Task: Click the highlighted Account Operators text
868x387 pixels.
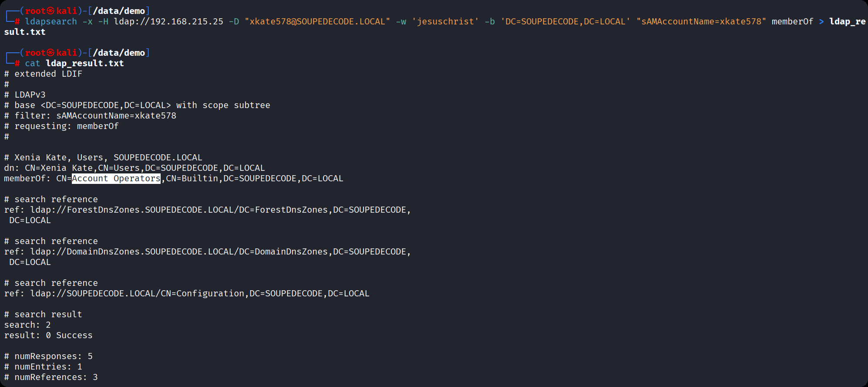Action: click(x=116, y=178)
